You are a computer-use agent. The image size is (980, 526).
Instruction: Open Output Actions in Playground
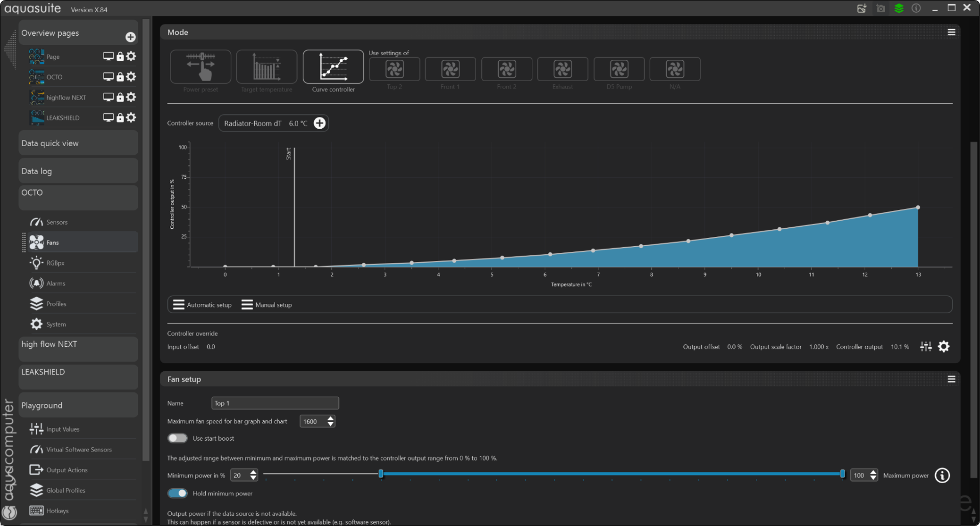click(x=82, y=470)
